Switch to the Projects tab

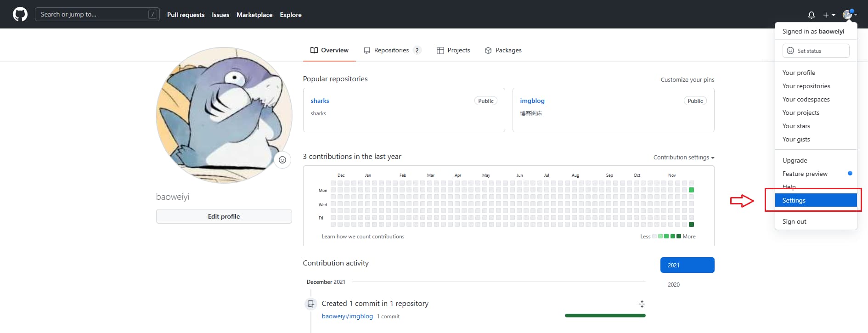pyautogui.click(x=453, y=50)
